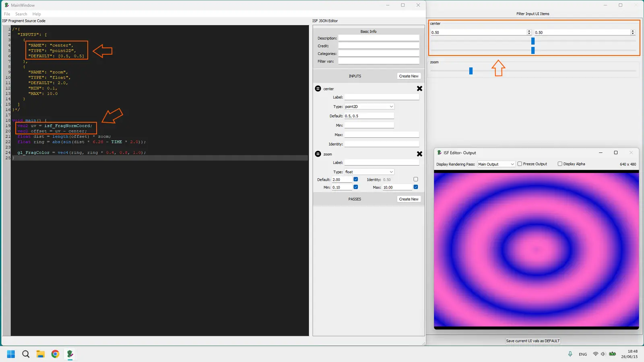Toggle zoom Max value checkbox

416,187
